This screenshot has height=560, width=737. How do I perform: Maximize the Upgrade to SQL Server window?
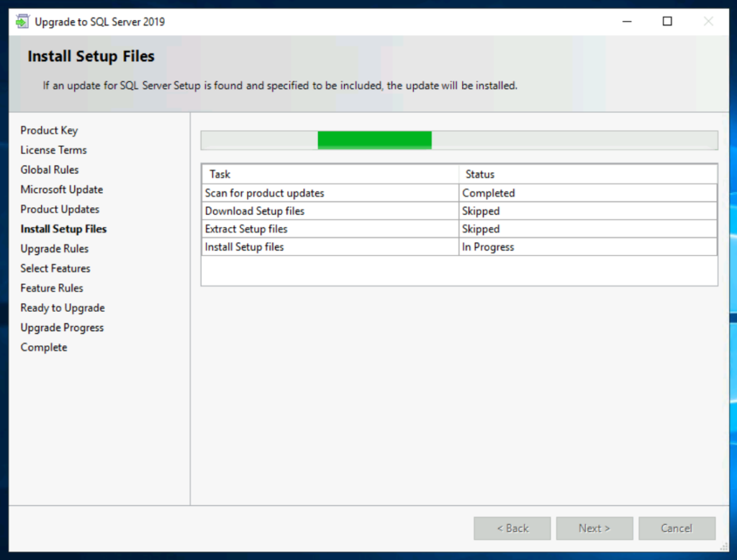(667, 22)
